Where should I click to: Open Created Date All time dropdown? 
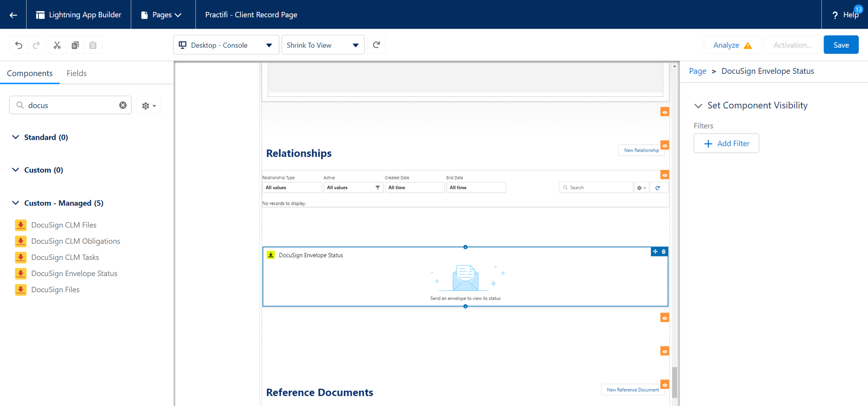(414, 187)
